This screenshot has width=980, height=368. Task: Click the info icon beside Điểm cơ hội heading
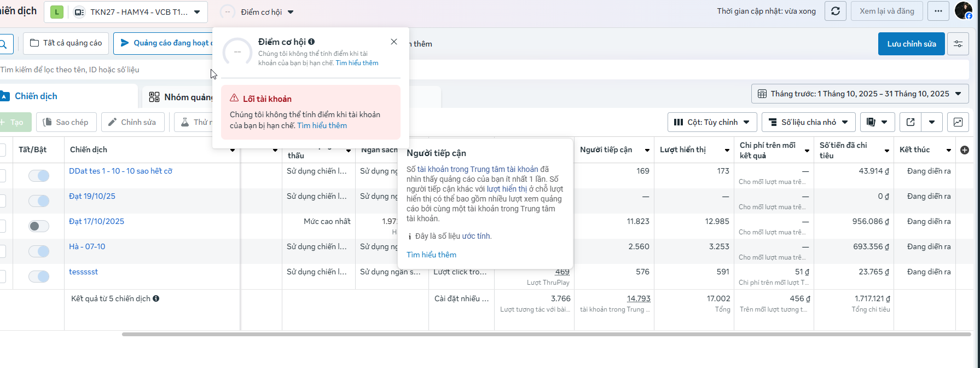click(x=311, y=42)
